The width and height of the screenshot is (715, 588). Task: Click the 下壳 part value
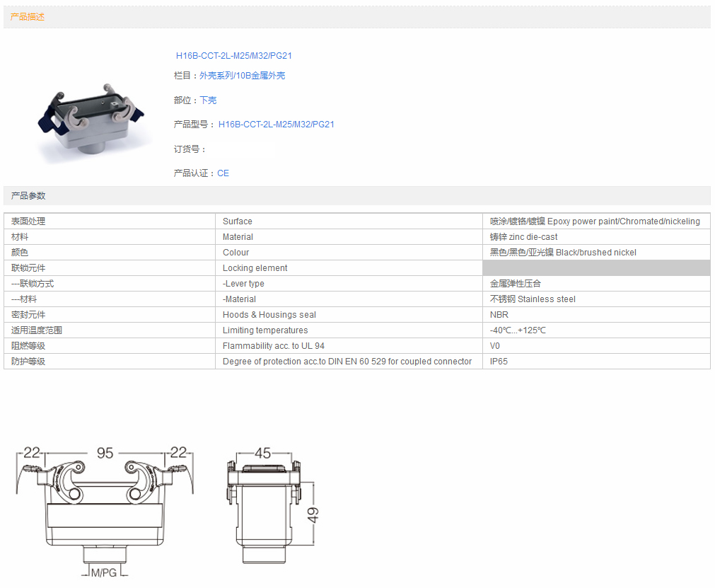208,100
